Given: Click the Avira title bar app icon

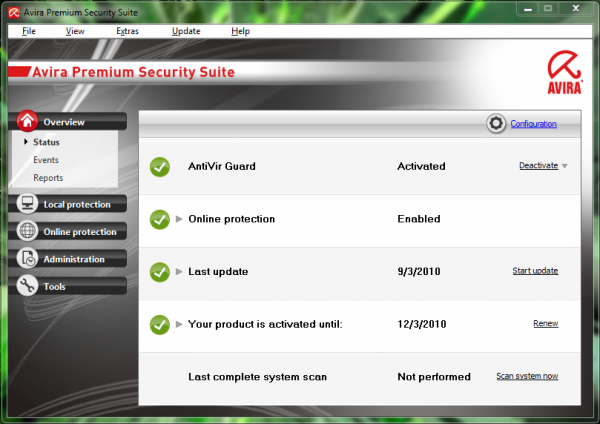Looking at the screenshot, I should 14,13.
